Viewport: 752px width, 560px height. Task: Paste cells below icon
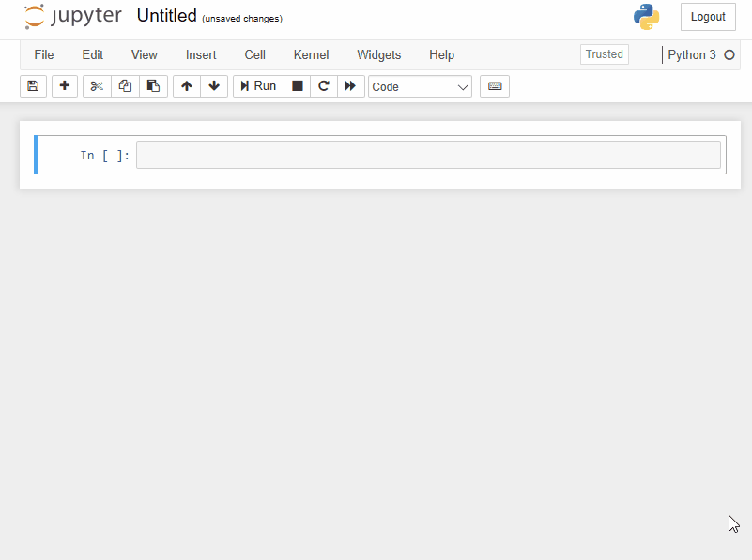pos(153,86)
